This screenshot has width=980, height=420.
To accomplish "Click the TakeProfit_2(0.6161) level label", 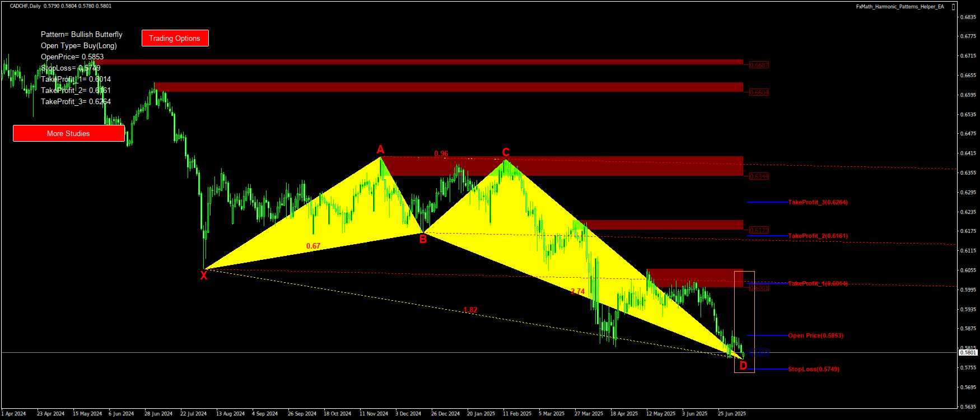I will tap(818, 236).
